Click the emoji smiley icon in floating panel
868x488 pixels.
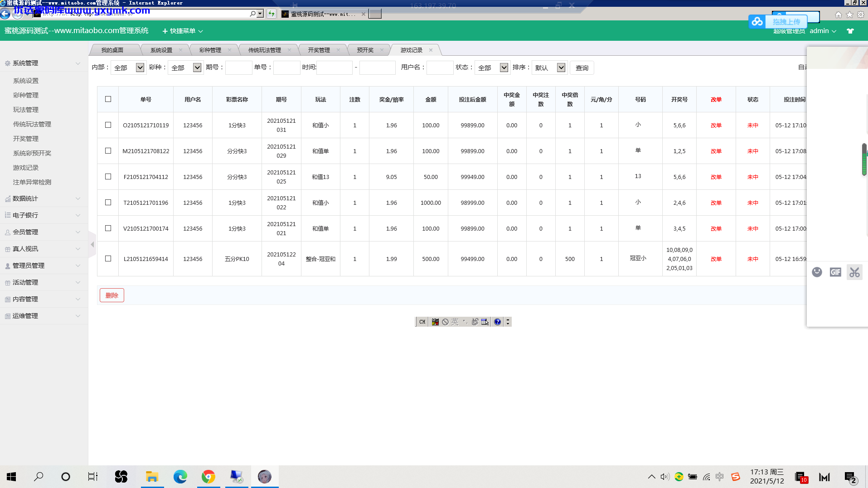coord(817,272)
